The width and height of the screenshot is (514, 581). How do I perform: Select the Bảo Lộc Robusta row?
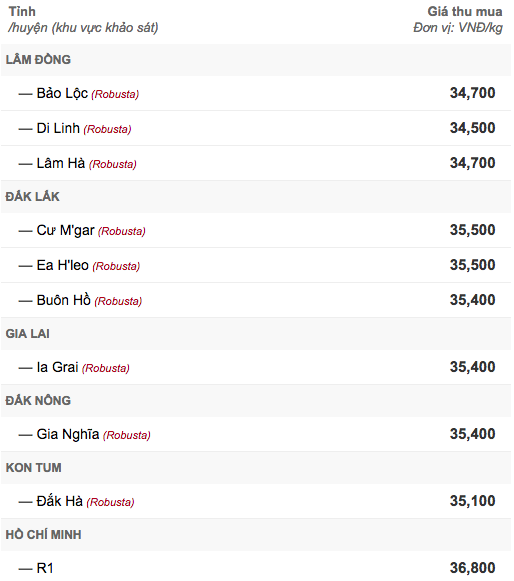256,93
